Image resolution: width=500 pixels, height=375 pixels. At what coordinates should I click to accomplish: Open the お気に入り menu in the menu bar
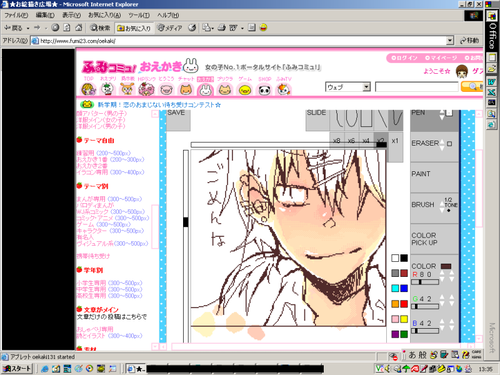(104, 15)
